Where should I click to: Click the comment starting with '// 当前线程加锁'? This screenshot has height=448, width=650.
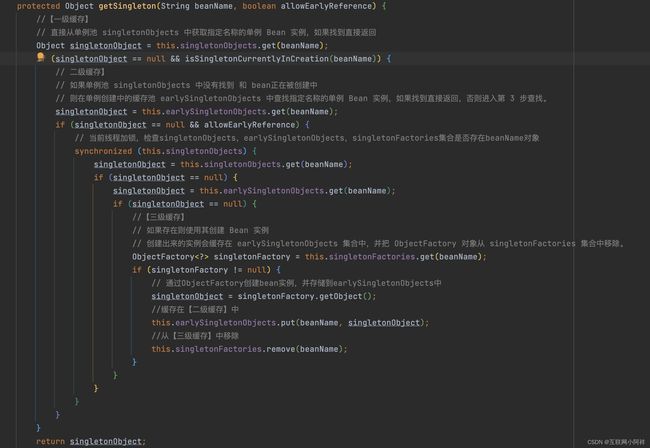(x=307, y=138)
